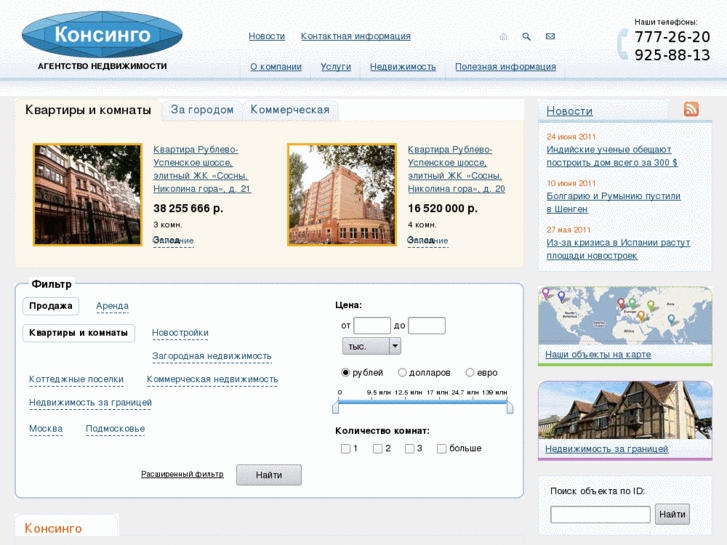This screenshot has width=727, height=545.
Task: Filter by Москва
Action: (x=46, y=429)
